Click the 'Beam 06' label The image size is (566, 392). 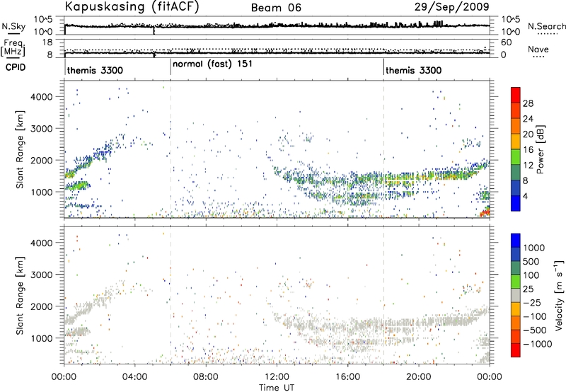[x=276, y=8]
